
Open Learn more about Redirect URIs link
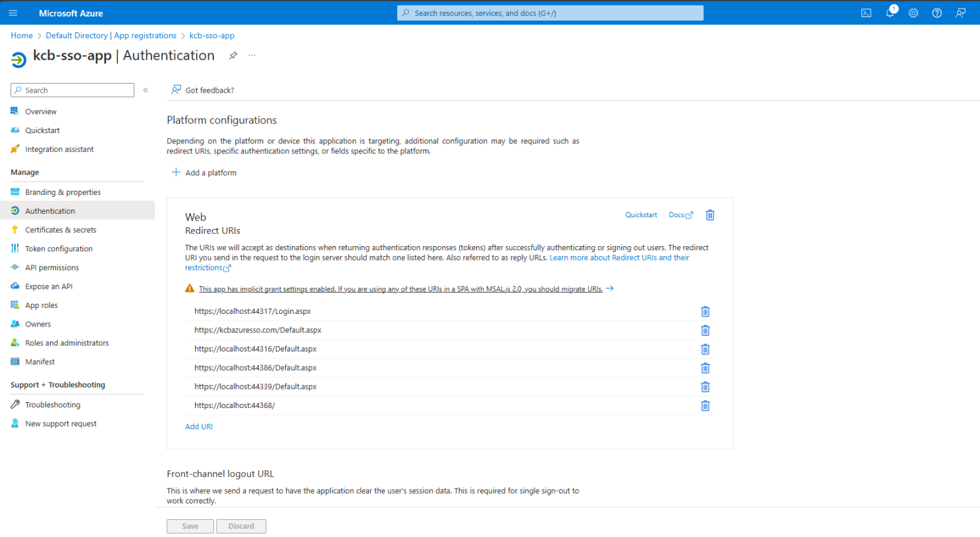click(620, 258)
